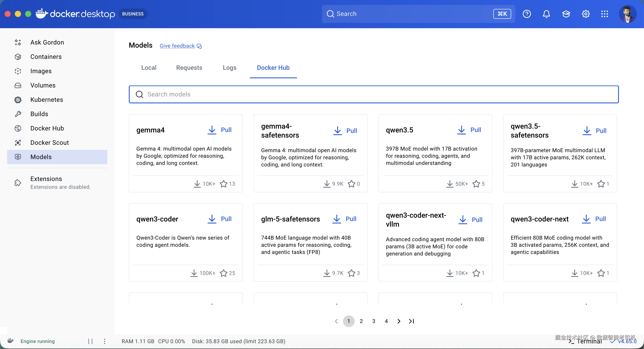Open Containers in the sidebar
This screenshot has height=349, width=644.
coord(57,57)
